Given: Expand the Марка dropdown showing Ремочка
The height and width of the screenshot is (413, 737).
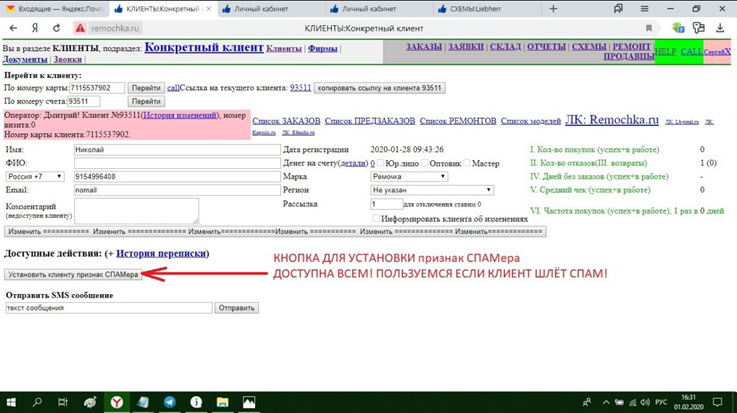Looking at the screenshot, I should tap(410, 177).
